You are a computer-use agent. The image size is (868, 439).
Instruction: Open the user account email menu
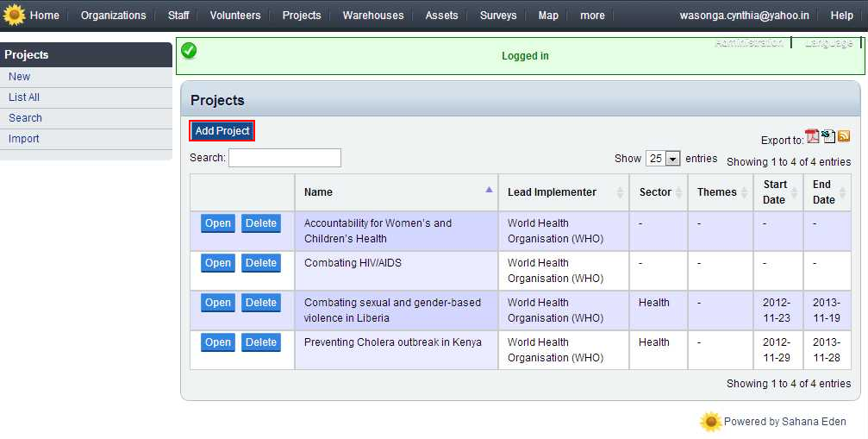pos(745,16)
